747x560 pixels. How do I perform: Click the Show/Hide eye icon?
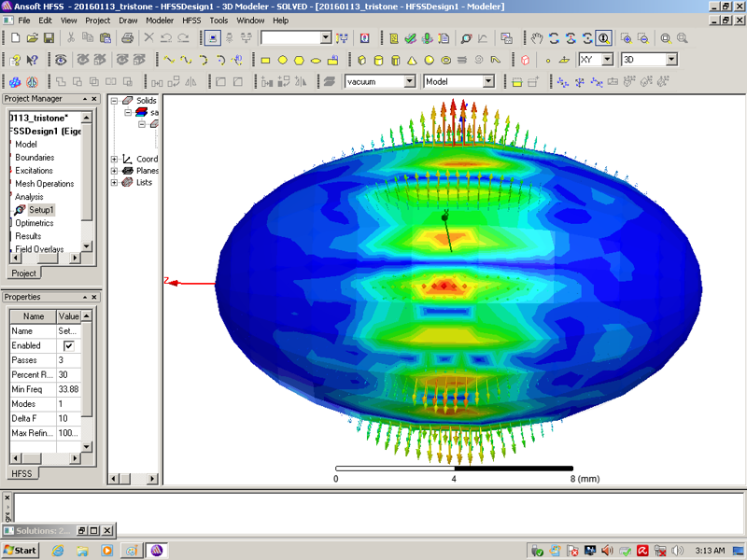(x=61, y=60)
